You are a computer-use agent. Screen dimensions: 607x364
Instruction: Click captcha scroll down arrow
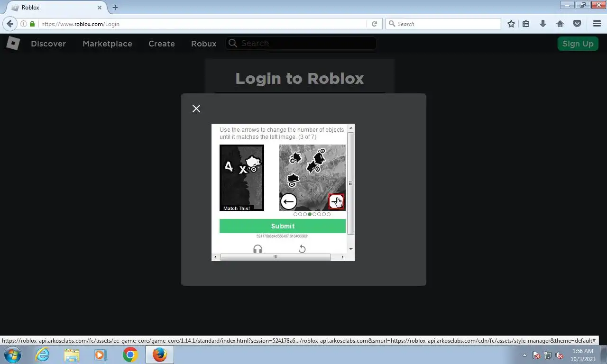(x=351, y=249)
